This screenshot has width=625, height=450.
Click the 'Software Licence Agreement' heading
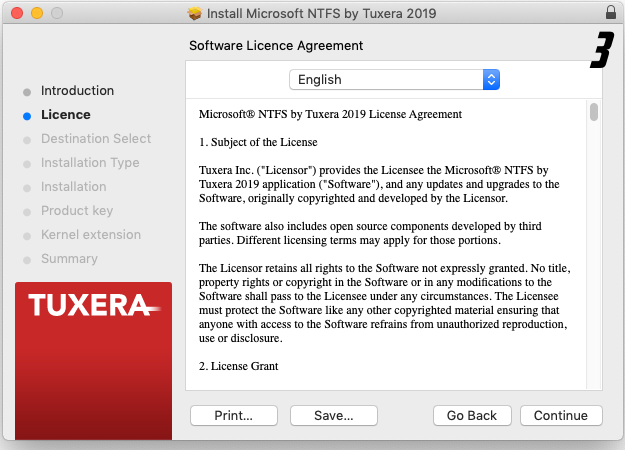point(276,46)
